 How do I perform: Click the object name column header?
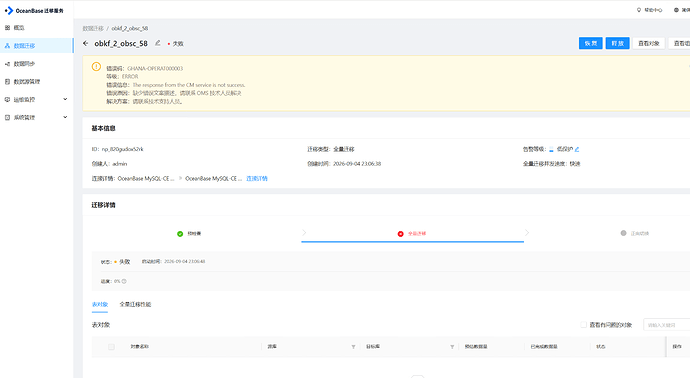click(x=139, y=347)
